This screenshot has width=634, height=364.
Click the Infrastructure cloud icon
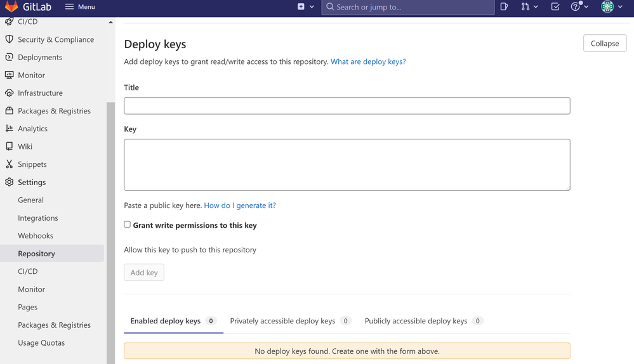9,93
